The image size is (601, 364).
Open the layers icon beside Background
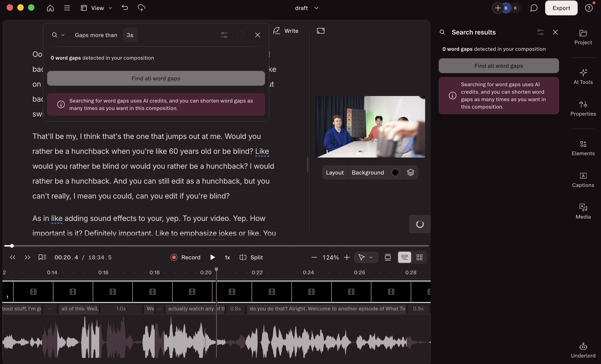pos(410,172)
